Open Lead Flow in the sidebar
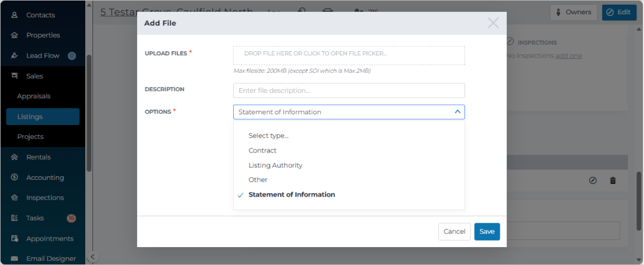 point(43,56)
